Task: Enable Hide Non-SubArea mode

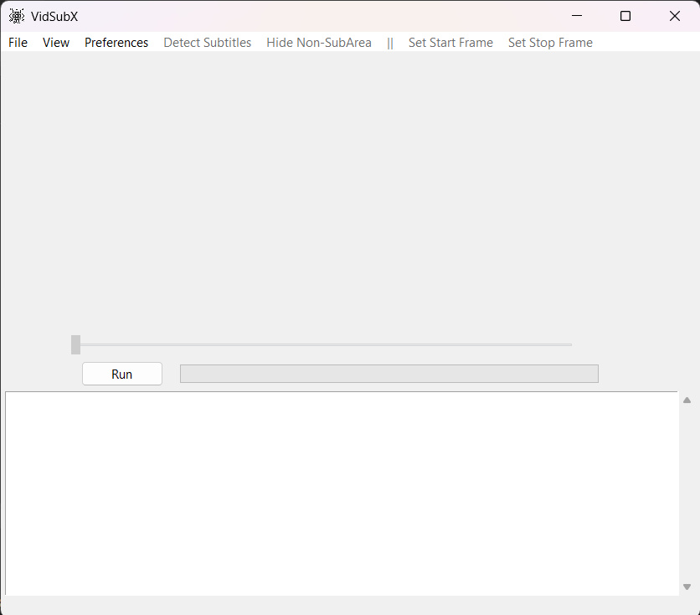Action: tap(319, 43)
